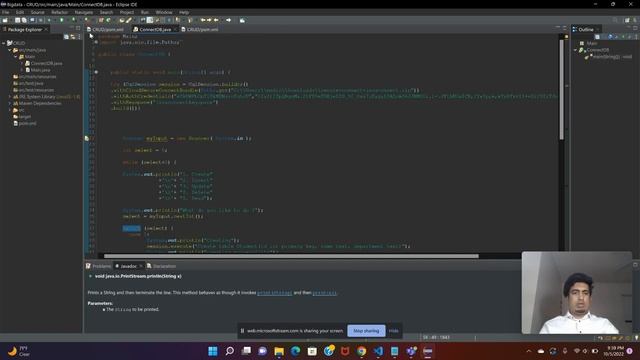Screen dimensions: 640x360
Task: Open the Help menu
Action: pos(184,12)
